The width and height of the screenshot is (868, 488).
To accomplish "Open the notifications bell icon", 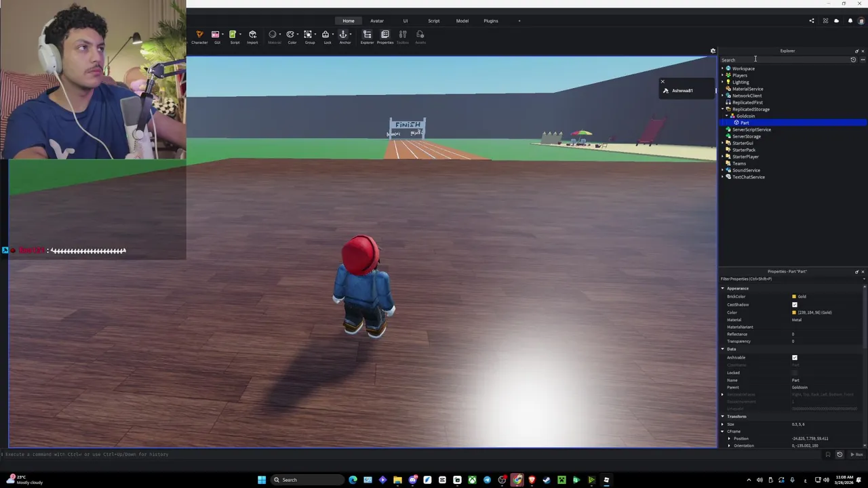I will coord(850,21).
